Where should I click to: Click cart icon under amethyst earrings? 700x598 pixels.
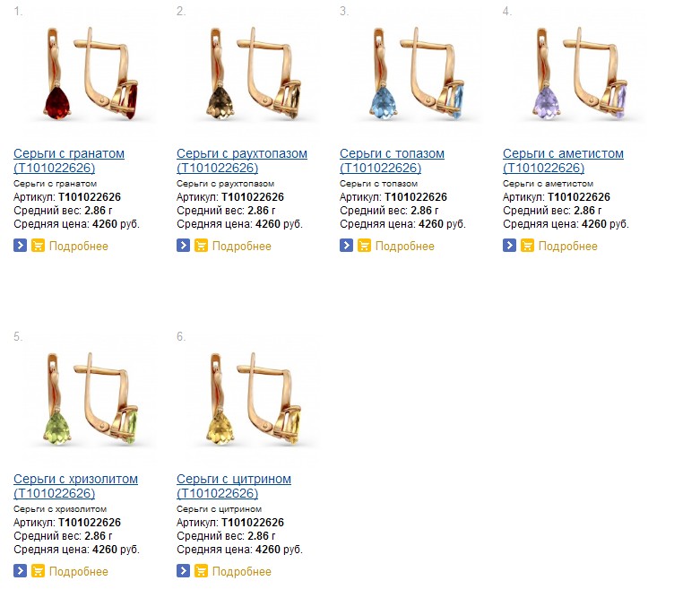tap(527, 246)
